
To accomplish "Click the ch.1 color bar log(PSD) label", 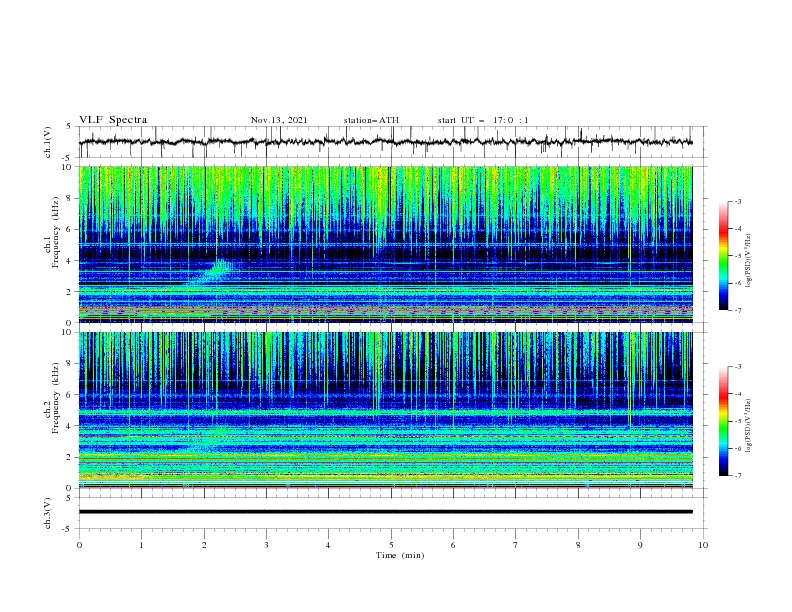I will [749, 261].
